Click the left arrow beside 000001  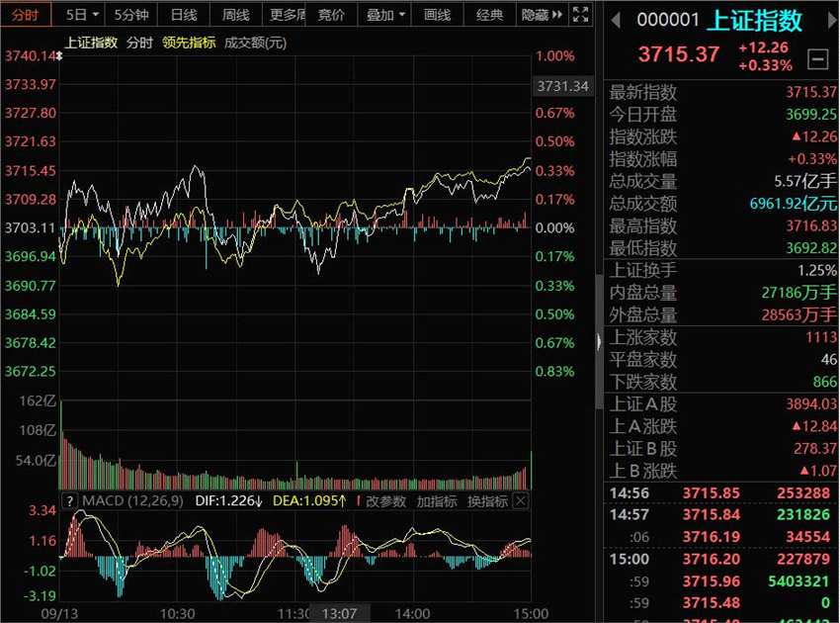616,20
